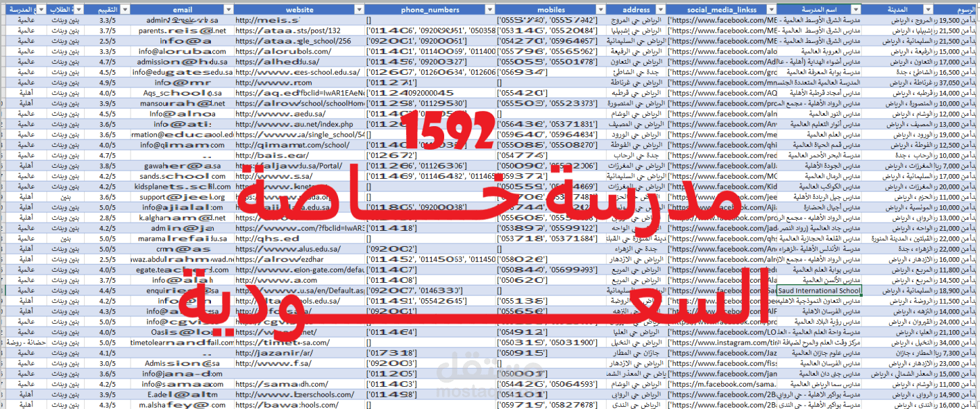Open the الطلاب column filter arrow
Image resolution: width=980 pixels, height=409 pixels.
78,10
